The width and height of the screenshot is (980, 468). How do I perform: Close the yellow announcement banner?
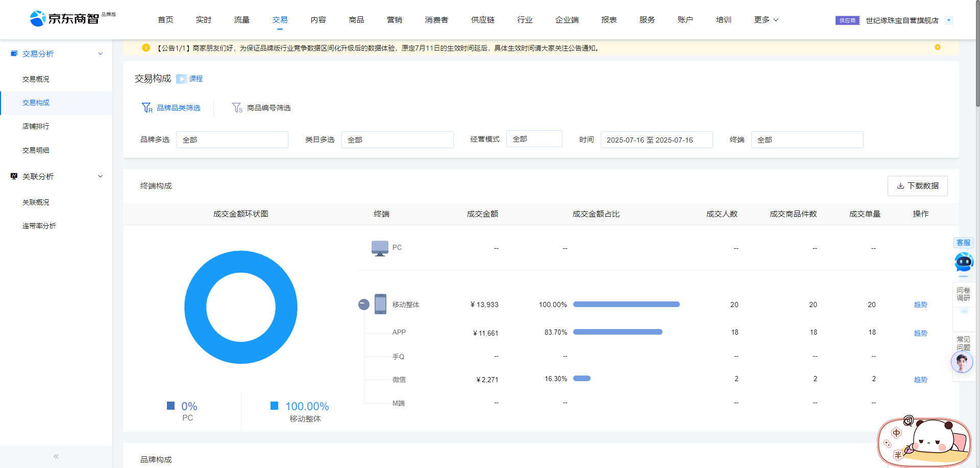click(x=938, y=48)
